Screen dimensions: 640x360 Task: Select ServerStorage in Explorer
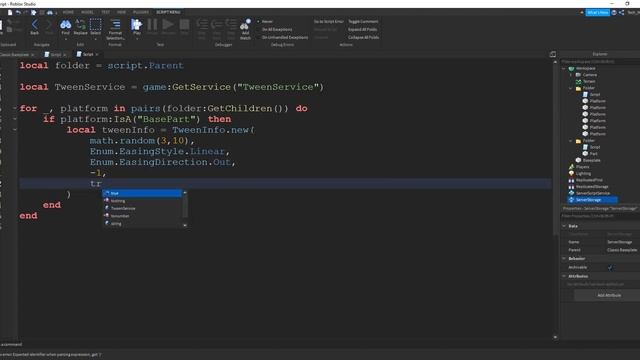588,200
